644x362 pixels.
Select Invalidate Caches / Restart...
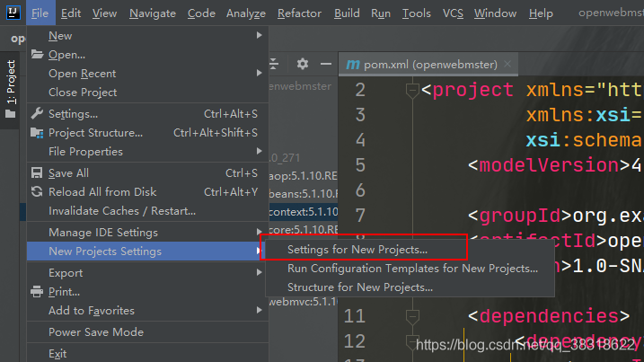pos(148,211)
